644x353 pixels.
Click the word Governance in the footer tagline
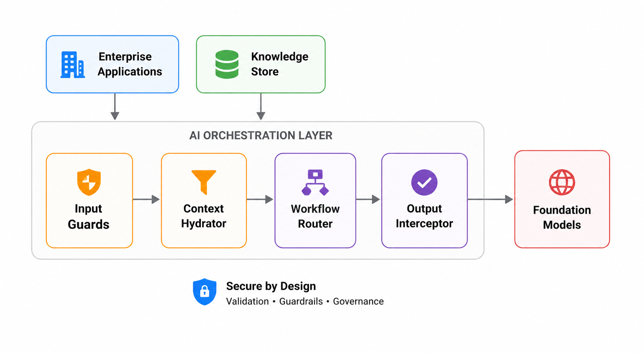358,301
